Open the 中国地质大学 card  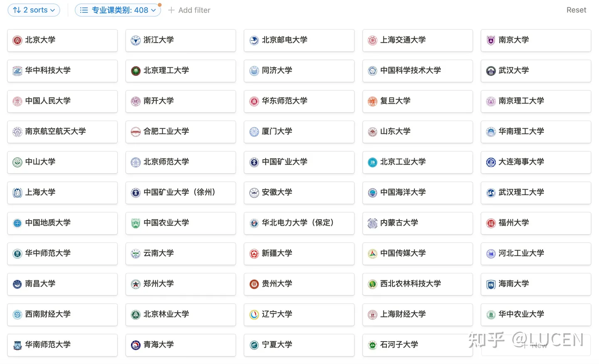pyautogui.click(x=62, y=223)
